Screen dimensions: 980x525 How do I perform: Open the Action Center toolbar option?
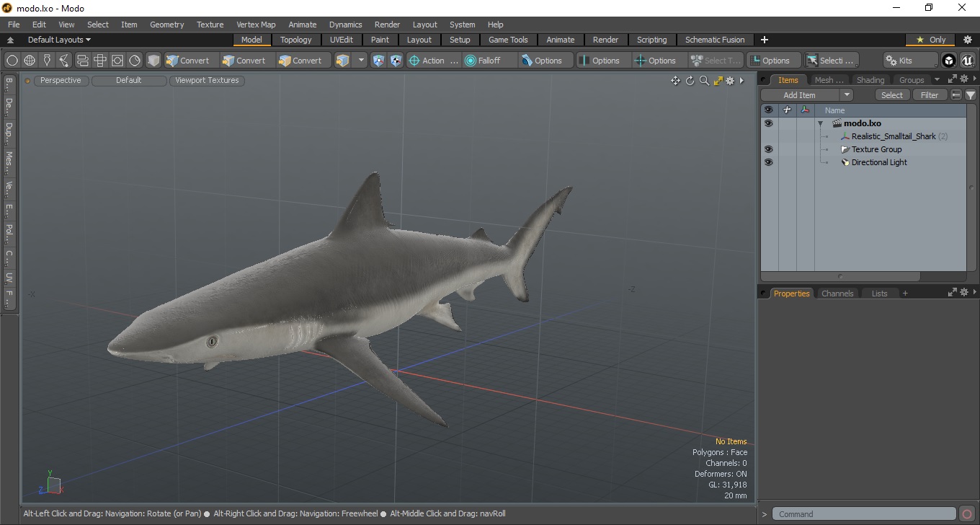point(433,61)
